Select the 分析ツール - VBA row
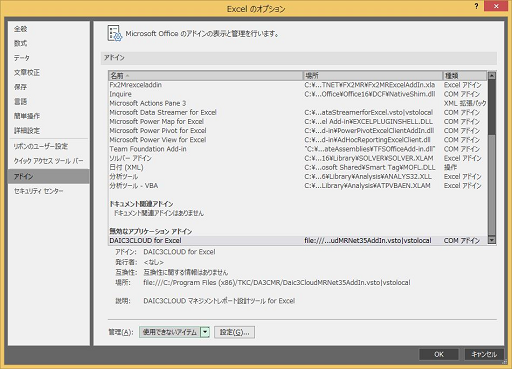This screenshot has height=369, width=512. point(298,186)
